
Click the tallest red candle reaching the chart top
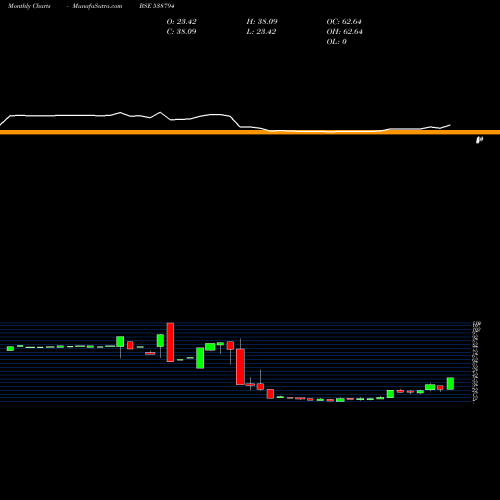(x=170, y=342)
